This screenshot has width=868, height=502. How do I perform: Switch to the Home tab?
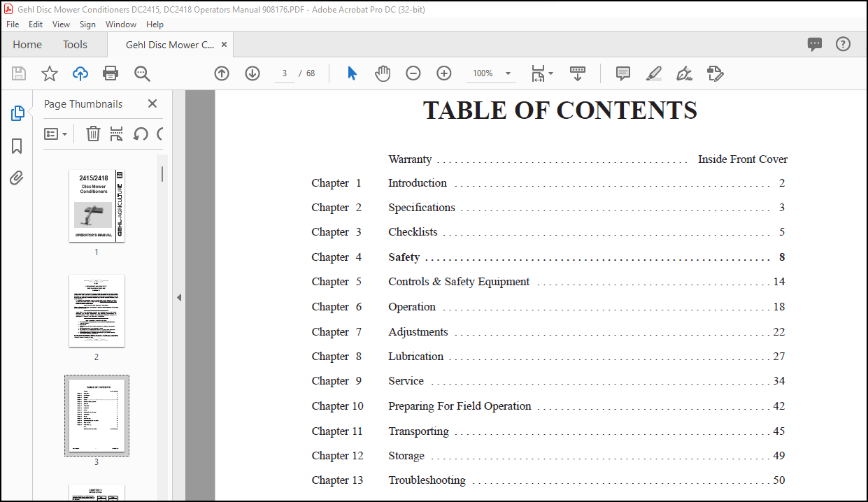point(27,44)
